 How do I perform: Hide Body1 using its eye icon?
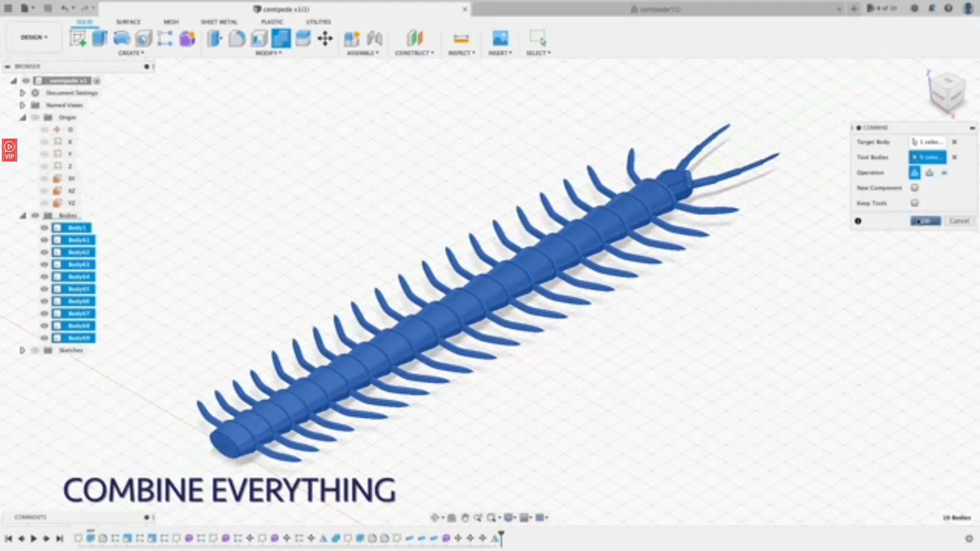tap(44, 228)
